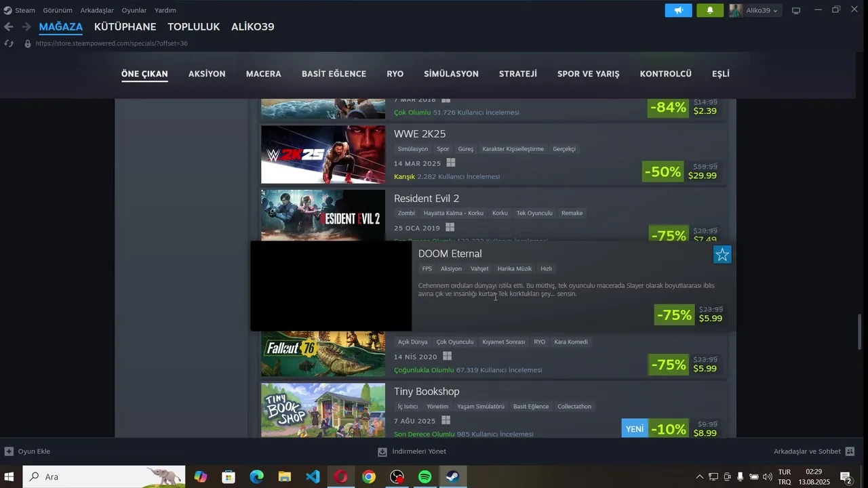Viewport: 868px width, 488px height.
Task: Open OBS Studio from taskbar
Action: pos(397,476)
